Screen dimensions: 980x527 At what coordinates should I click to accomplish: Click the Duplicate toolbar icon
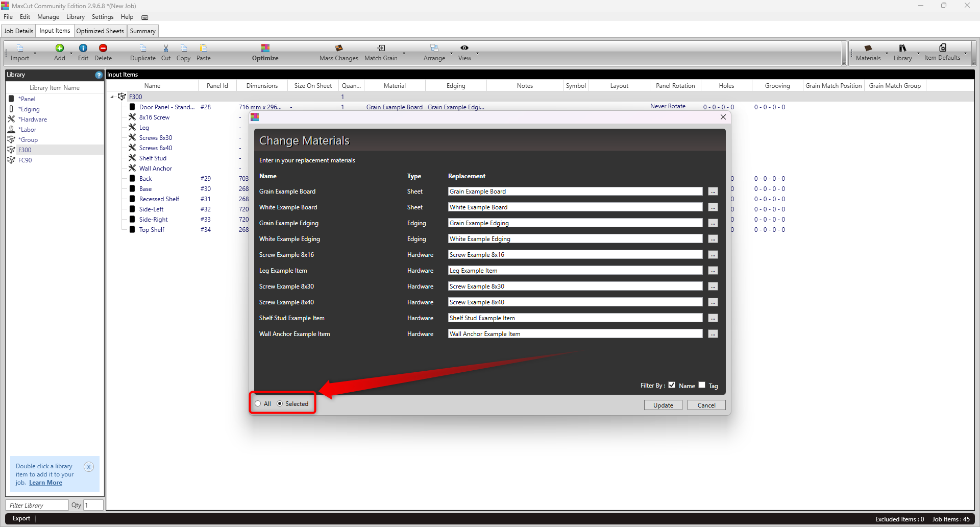point(143,48)
